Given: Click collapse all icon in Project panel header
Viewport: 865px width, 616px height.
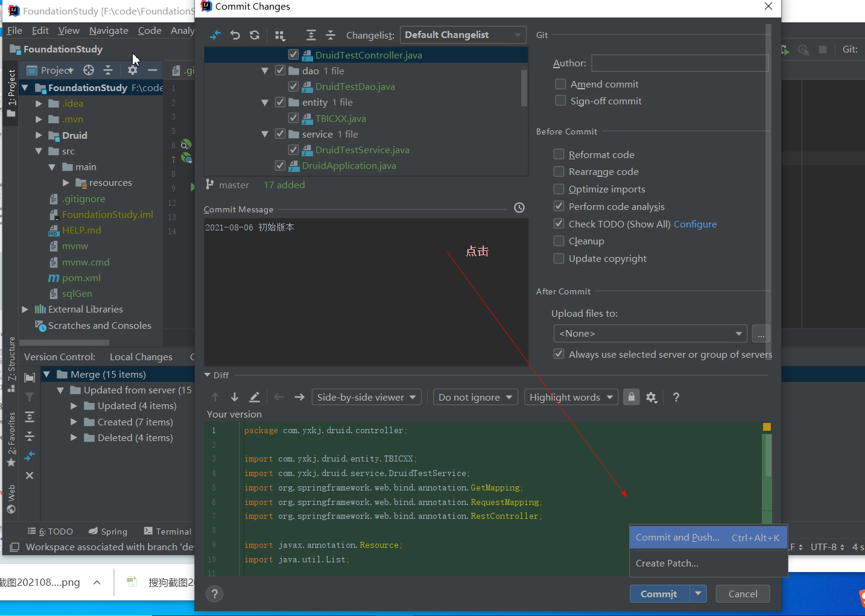Looking at the screenshot, I should point(108,70).
